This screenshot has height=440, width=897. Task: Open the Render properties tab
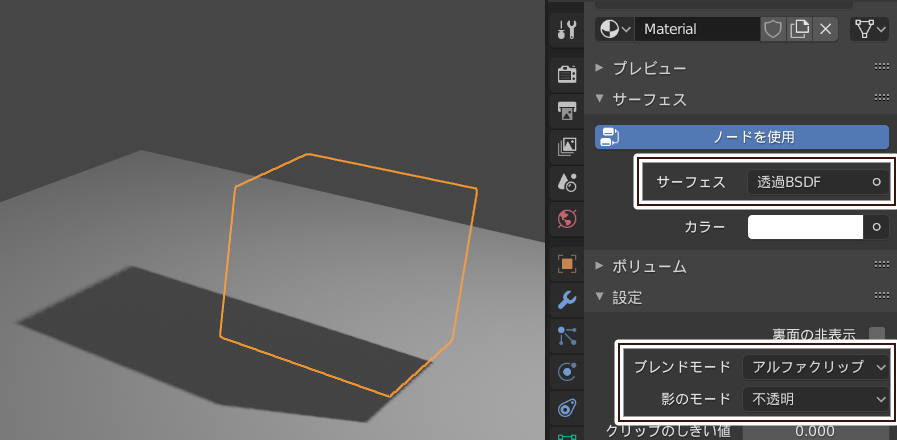(566, 74)
